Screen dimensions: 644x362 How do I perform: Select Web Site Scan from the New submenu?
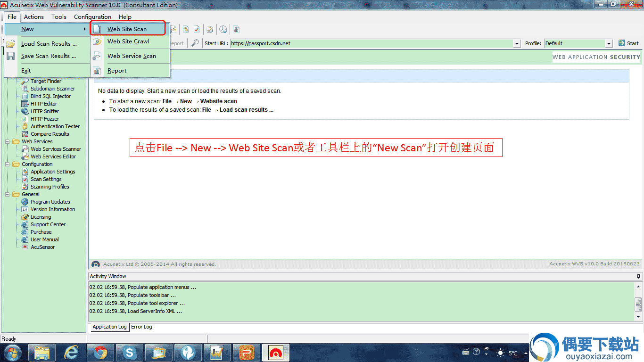point(128,29)
